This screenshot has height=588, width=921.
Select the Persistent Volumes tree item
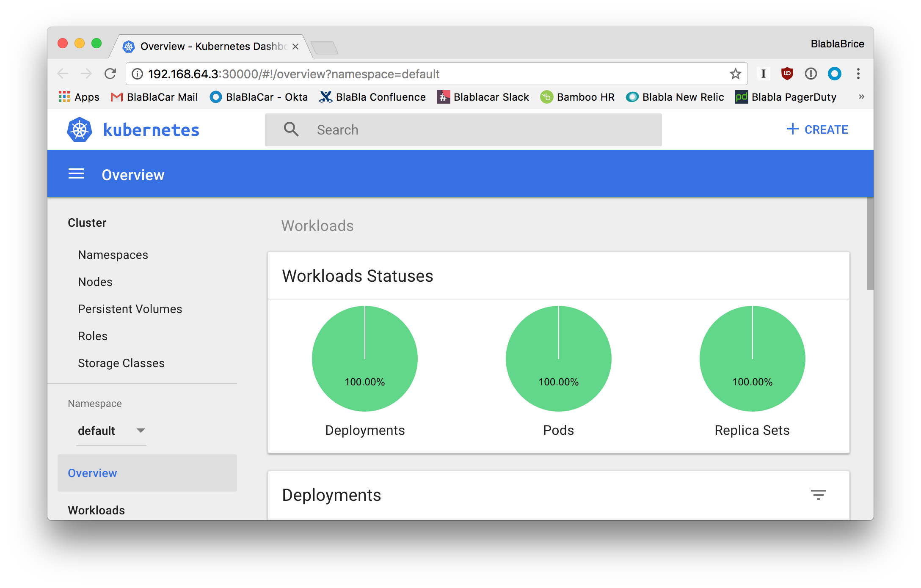130,309
